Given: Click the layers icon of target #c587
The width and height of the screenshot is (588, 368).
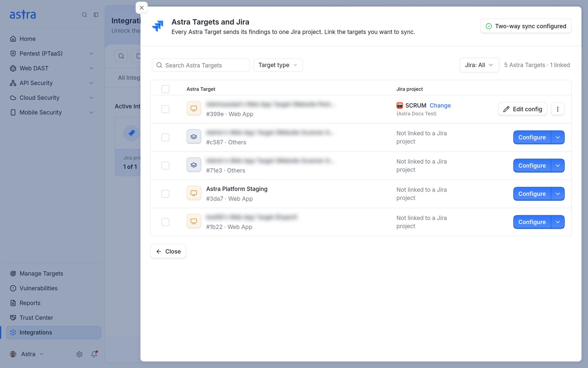Looking at the screenshot, I should [194, 137].
